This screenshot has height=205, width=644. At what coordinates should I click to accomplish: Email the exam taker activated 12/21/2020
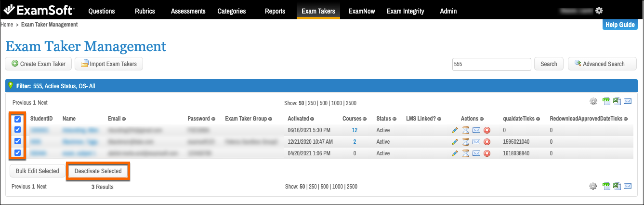476,142
